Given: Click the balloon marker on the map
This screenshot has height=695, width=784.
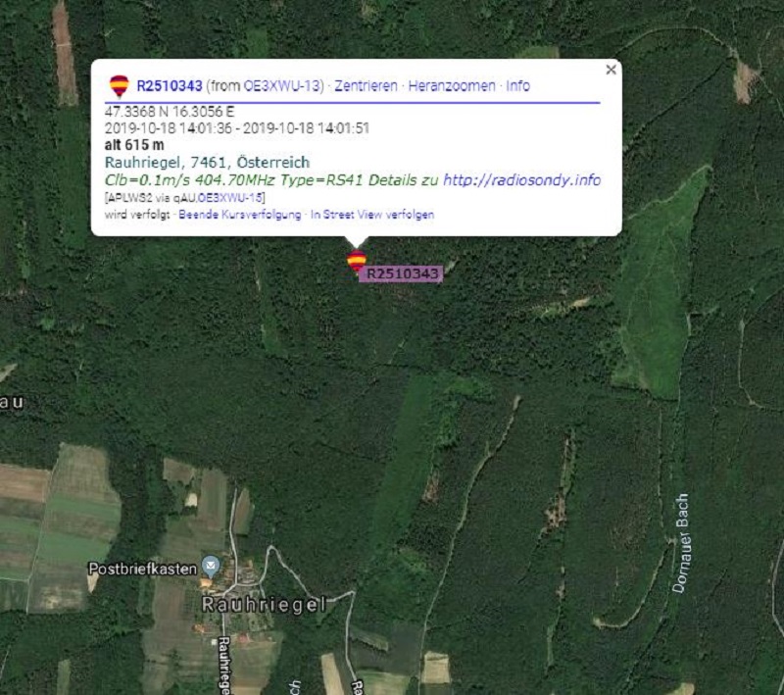Looking at the screenshot, I should click(357, 261).
